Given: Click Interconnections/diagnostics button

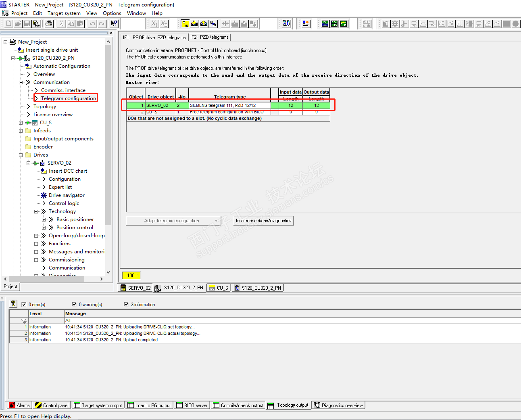Looking at the screenshot, I should tap(264, 221).
